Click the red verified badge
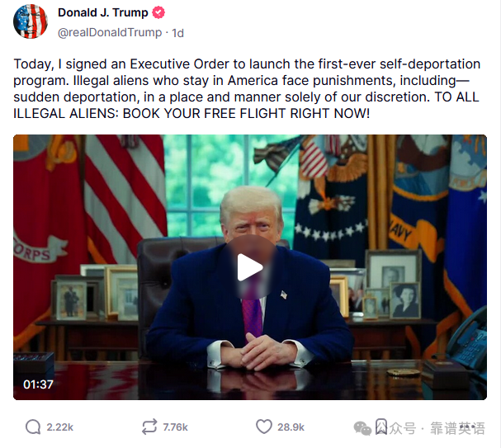 (x=158, y=12)
